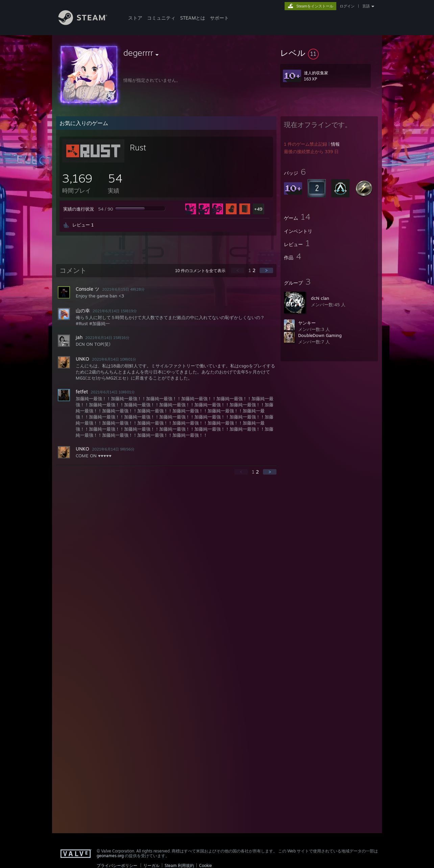The width and height of the screenshot is (434, 868).
Task: Show the +49 more achievements
Action: [x=258, y=209]
